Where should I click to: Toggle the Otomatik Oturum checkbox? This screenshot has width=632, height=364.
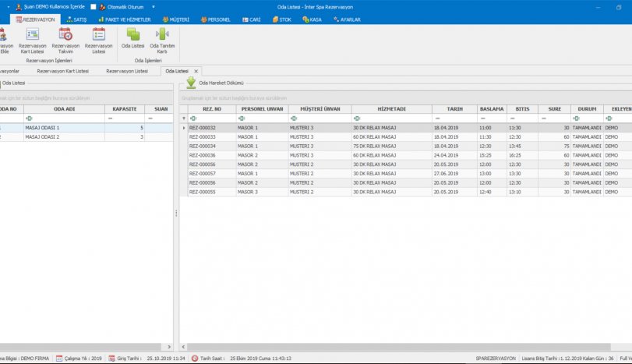point(93,7)
